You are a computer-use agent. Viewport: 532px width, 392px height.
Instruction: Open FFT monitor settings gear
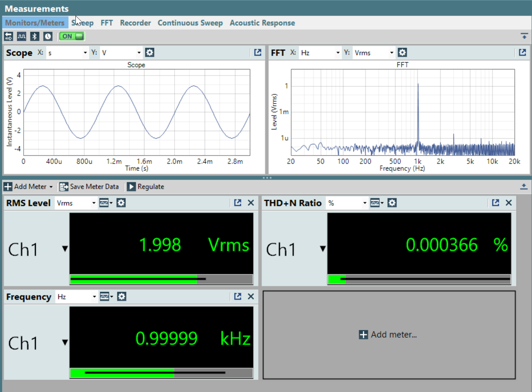tap(402, 53)
